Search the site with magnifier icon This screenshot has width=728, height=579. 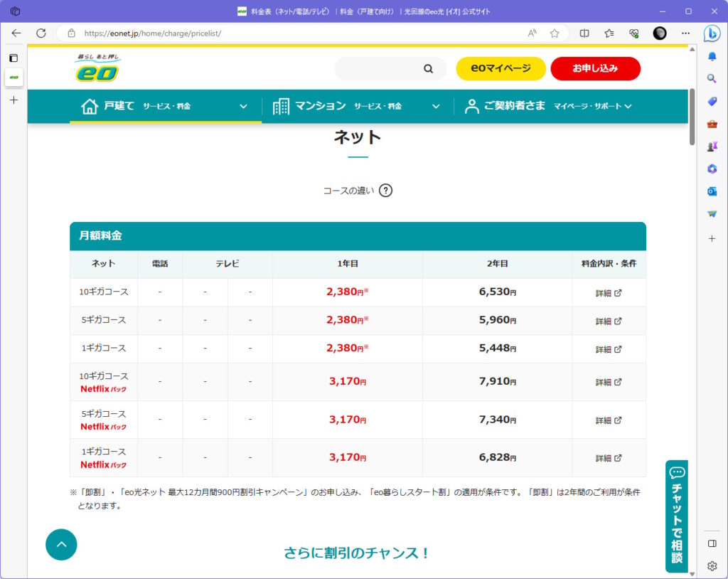[428, 69]
